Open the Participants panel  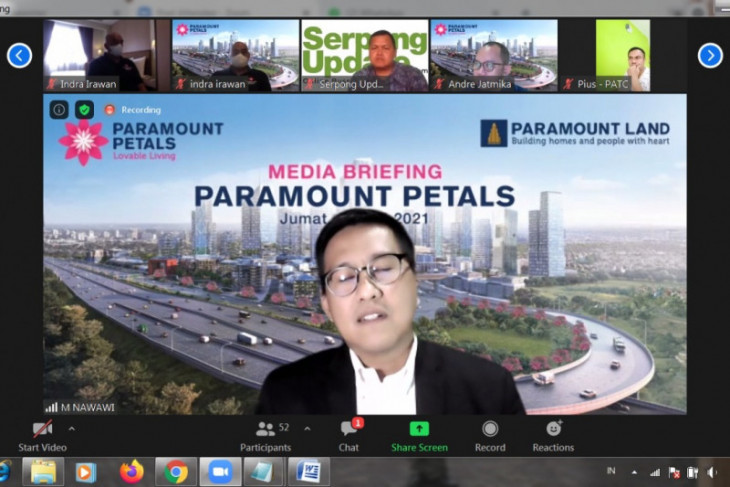(265, 436)
